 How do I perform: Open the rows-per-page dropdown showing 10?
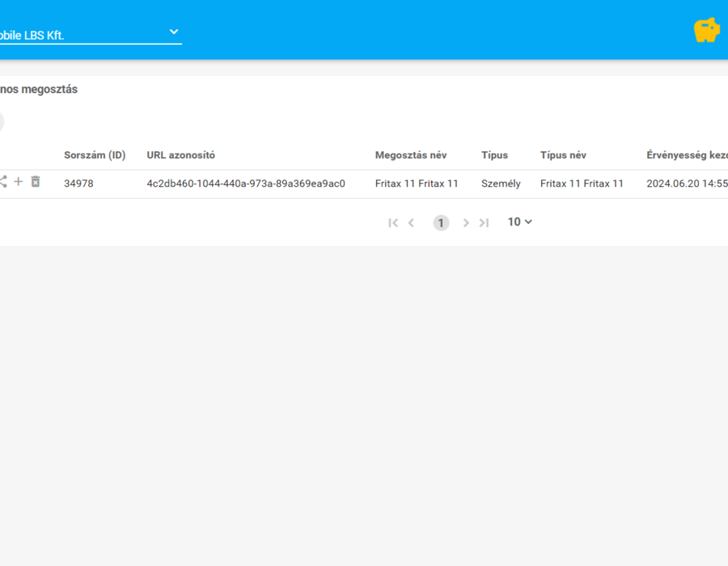pyautogui.click(x=519, y=222)
